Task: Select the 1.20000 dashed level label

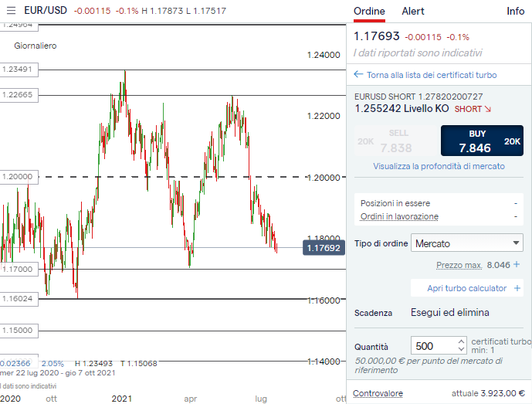Action: [17, 177]
